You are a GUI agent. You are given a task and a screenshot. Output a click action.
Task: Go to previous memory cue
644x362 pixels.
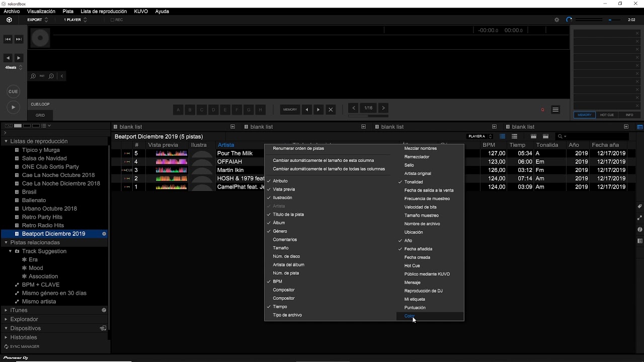pyautogui.click(x=307, y=110)
